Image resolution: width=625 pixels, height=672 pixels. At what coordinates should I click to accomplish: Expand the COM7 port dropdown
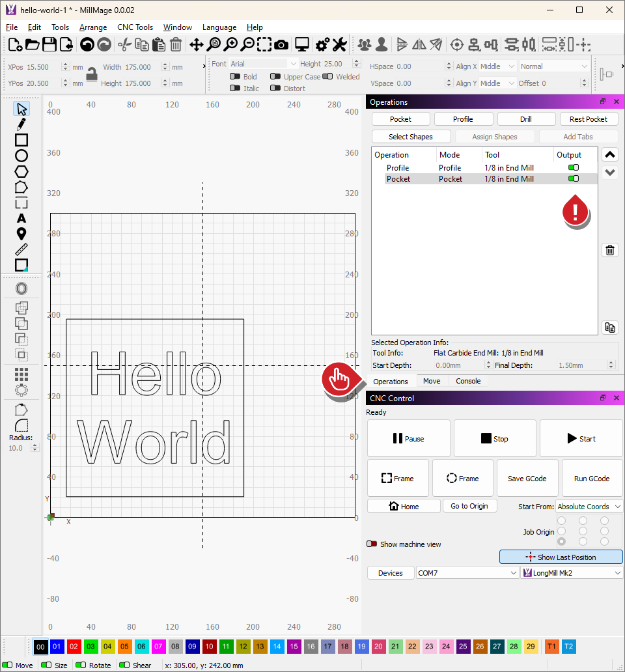467,573
